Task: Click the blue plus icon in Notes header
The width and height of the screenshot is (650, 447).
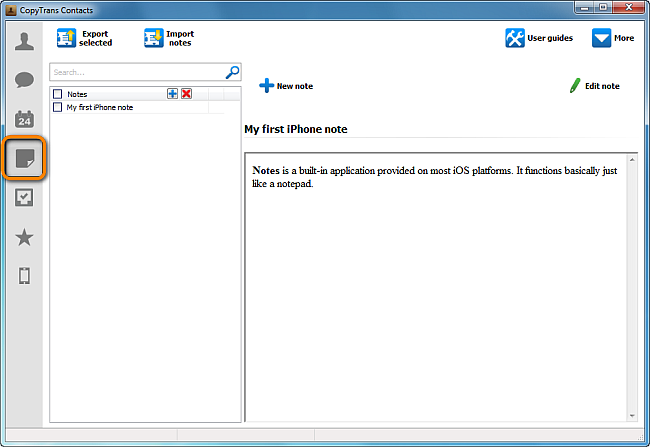Action: tap(173, 94)
